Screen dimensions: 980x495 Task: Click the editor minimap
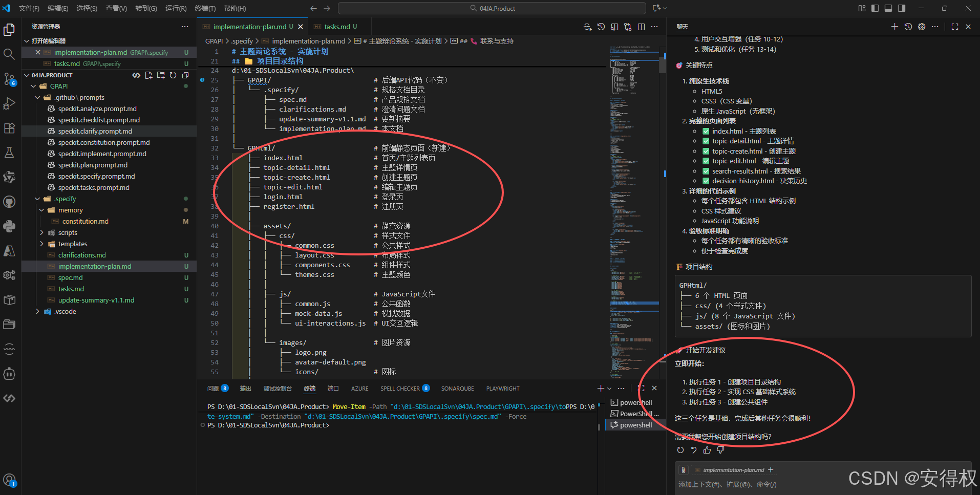pos(634,212)
